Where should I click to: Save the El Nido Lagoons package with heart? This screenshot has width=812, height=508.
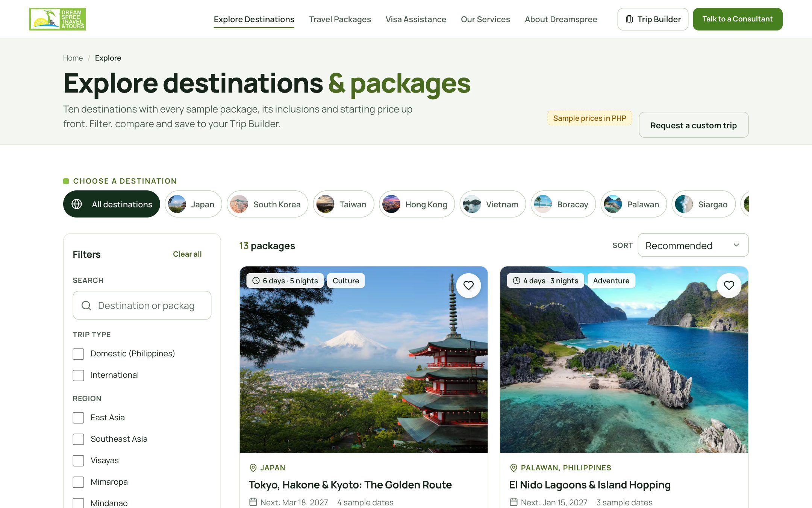pos(729,286)
